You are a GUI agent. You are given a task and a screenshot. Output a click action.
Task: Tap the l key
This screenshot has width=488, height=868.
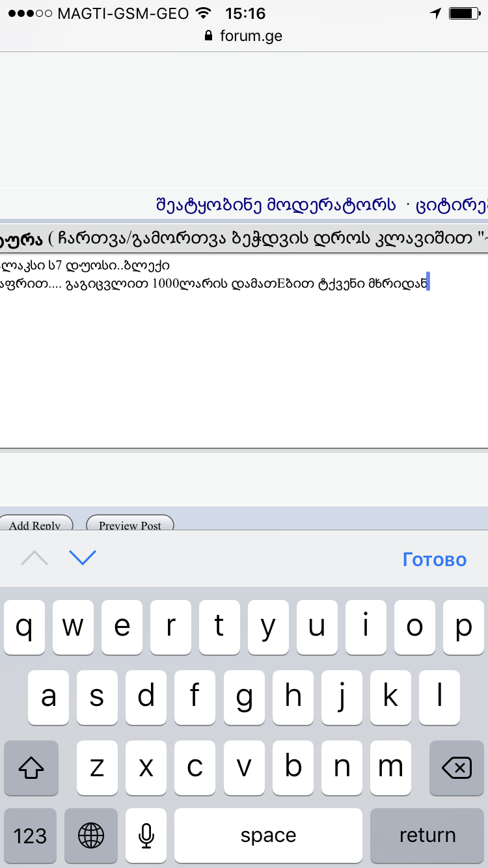tap(439, 698)
